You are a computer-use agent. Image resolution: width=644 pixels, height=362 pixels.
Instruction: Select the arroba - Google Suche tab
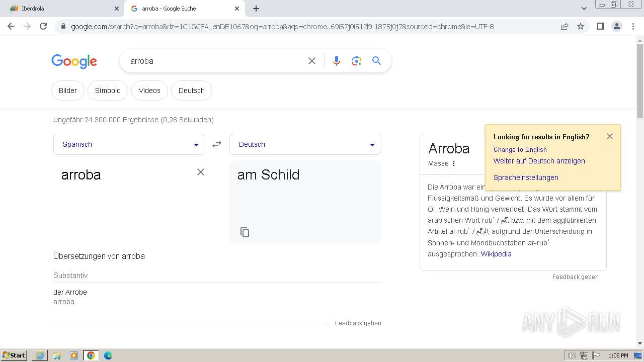(x=185, y=9)
